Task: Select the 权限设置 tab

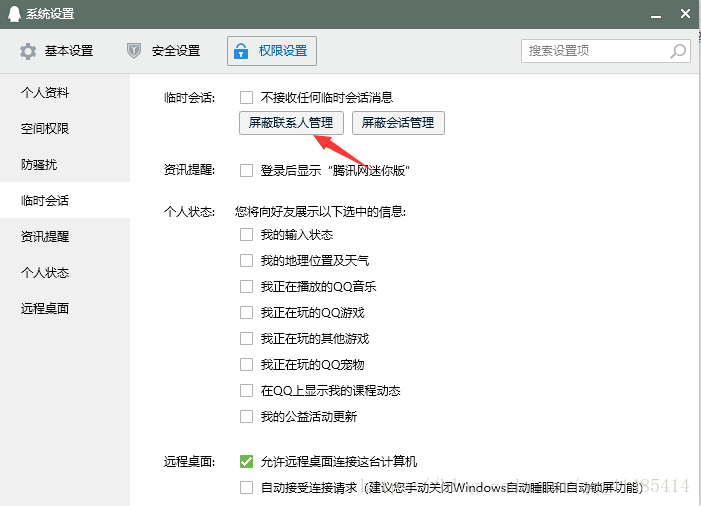Action: tap(272, 51)
